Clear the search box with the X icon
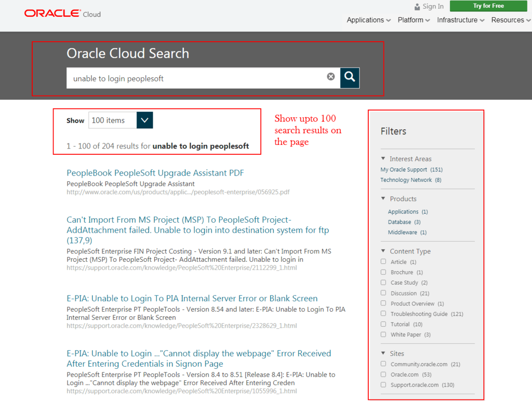Viewport: 532px width, 401px height. (331, 76)
